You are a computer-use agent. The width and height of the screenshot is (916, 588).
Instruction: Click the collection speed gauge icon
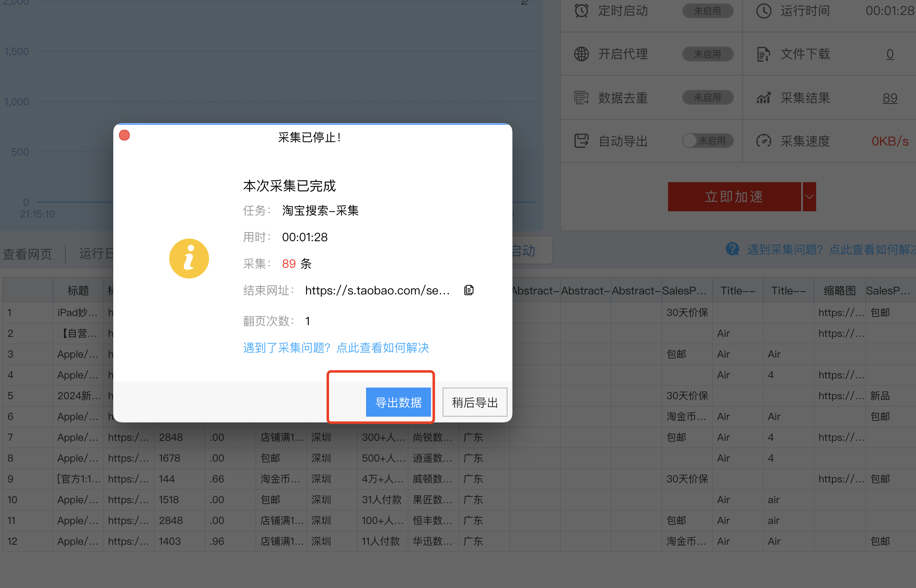click(x=763, y=141)
